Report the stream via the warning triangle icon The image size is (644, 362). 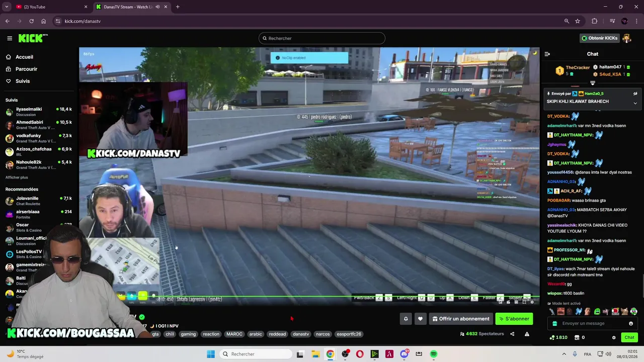[x=527, y=334]
